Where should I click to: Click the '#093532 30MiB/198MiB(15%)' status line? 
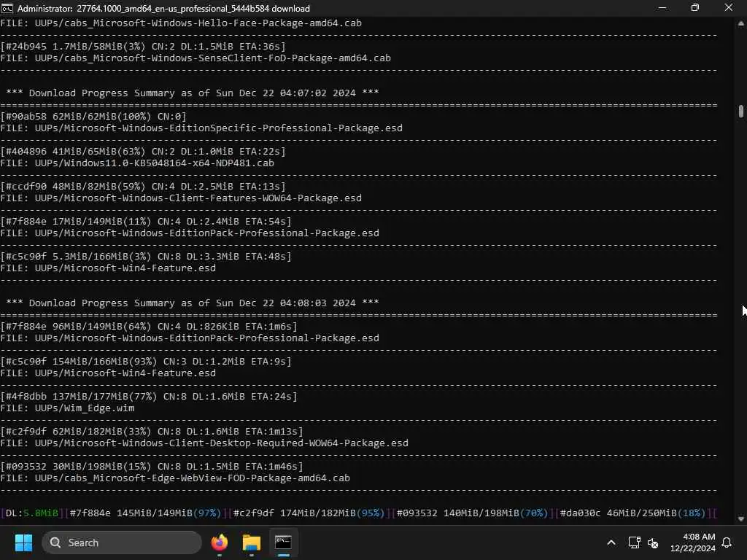click(152, 466)
